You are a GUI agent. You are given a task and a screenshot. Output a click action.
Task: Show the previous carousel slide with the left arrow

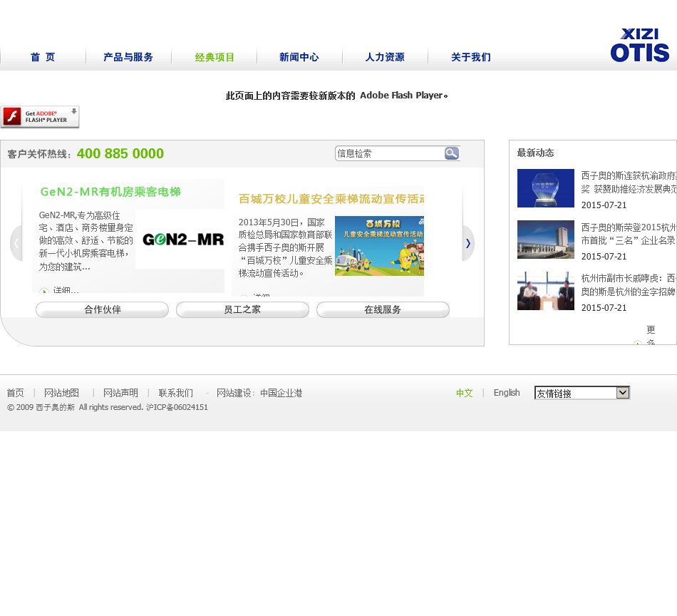coord(16,243)
